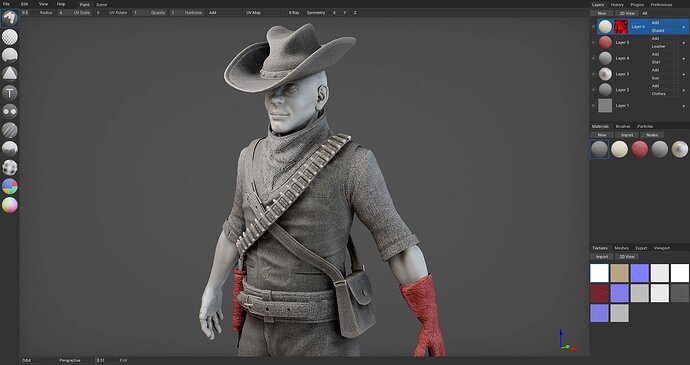690x365 pixels.
Task: Click the gray sphere thumbnail of Layer 4
Action: click(606, 58)
